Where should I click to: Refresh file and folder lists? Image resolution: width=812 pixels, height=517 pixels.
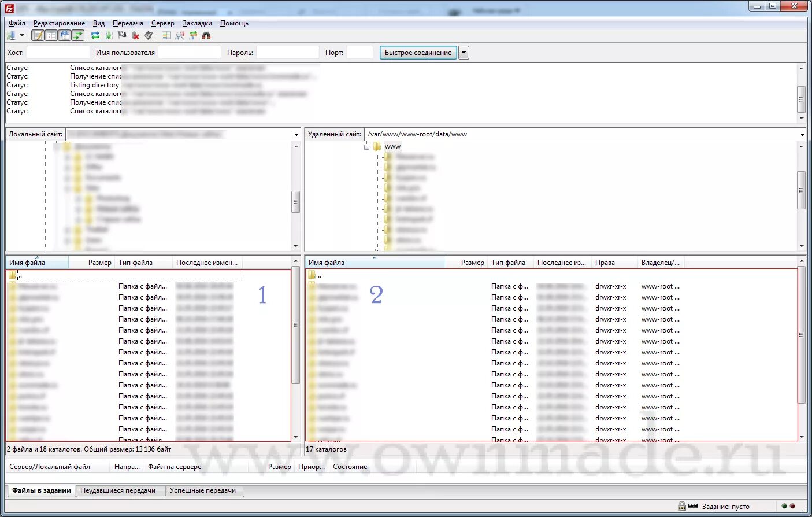click(x=95, y=36)
